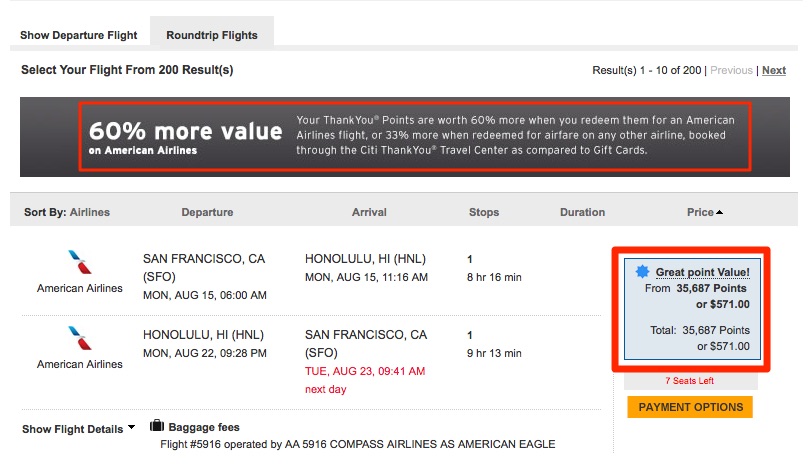Image resolution: width=810 pixels, height=470 pixels.
Task: Sort results by Stops
Action: point(484,212)
